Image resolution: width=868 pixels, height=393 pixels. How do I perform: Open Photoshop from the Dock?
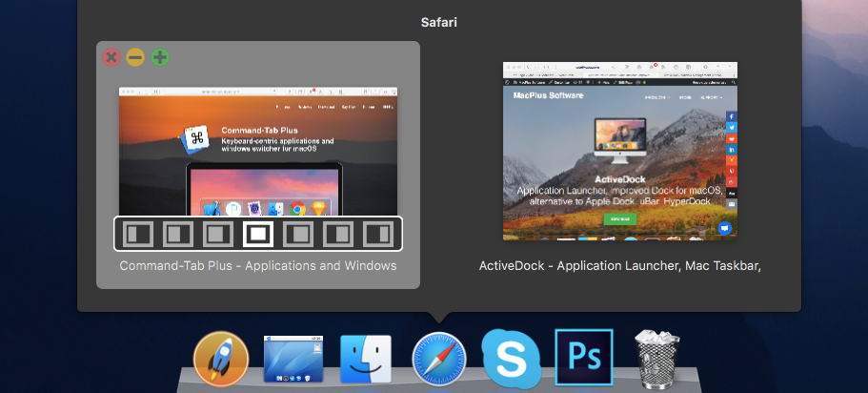(584, 357)
